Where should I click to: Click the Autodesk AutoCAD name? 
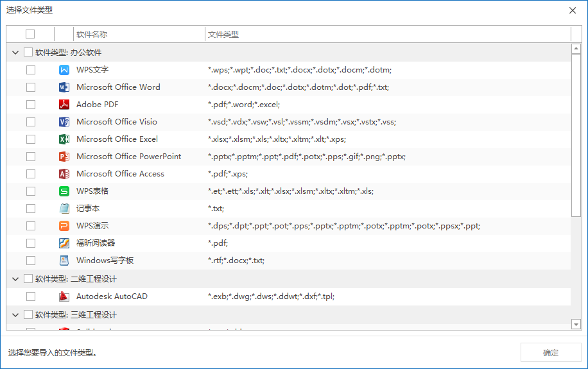(112, 296)
